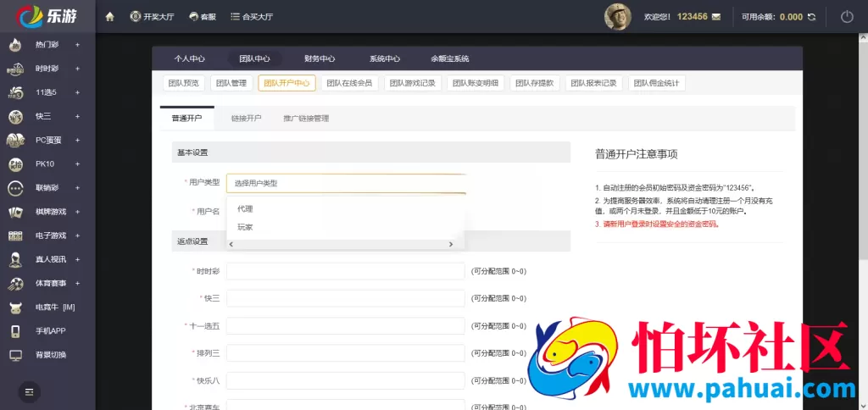Open 团队开户中心 sub-page
The height and width of the screenshot is (410, 868).
pos(287,84)
